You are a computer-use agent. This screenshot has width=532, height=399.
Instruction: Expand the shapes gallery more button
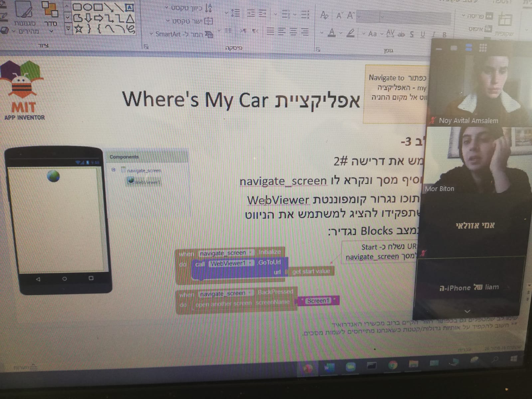[x=68, y=29]
